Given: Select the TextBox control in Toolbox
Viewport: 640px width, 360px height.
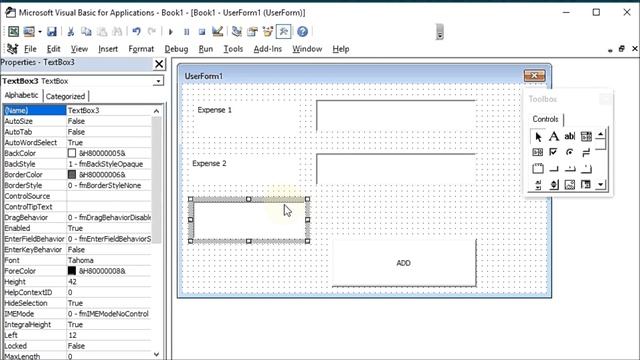Looking at the screenshot, I should click(x=570, y=136).
